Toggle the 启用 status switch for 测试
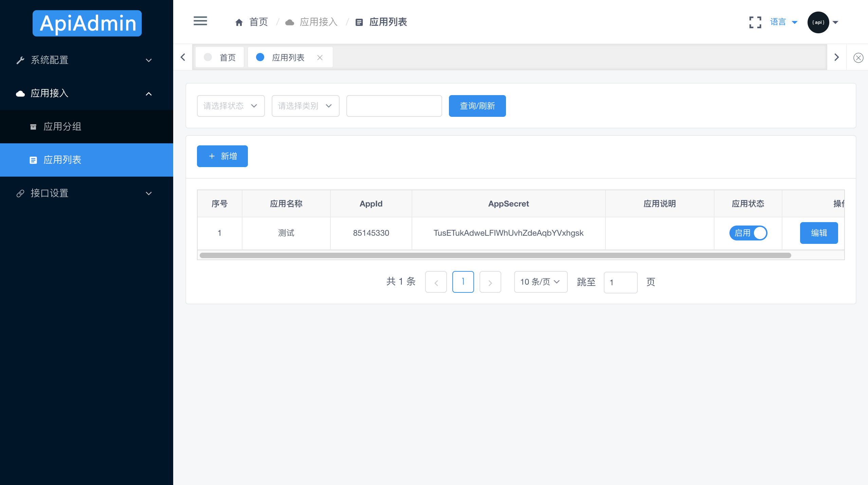 (748, 233)
